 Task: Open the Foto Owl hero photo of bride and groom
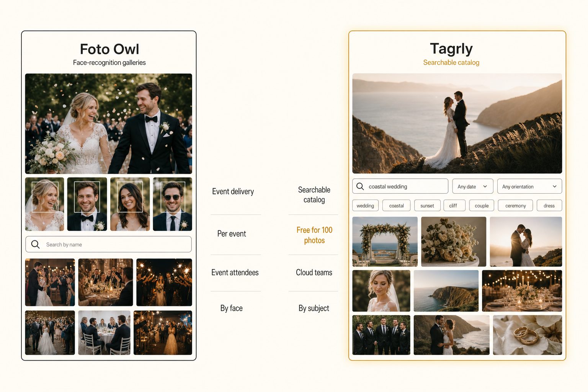click(108, 124)
